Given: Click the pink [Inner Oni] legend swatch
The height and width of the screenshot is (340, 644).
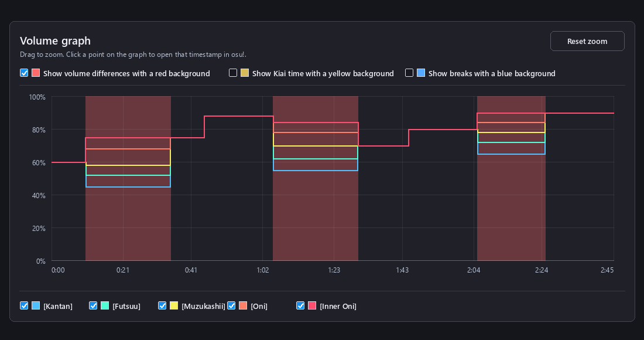Looking at the screenshot, I should 311,305.
